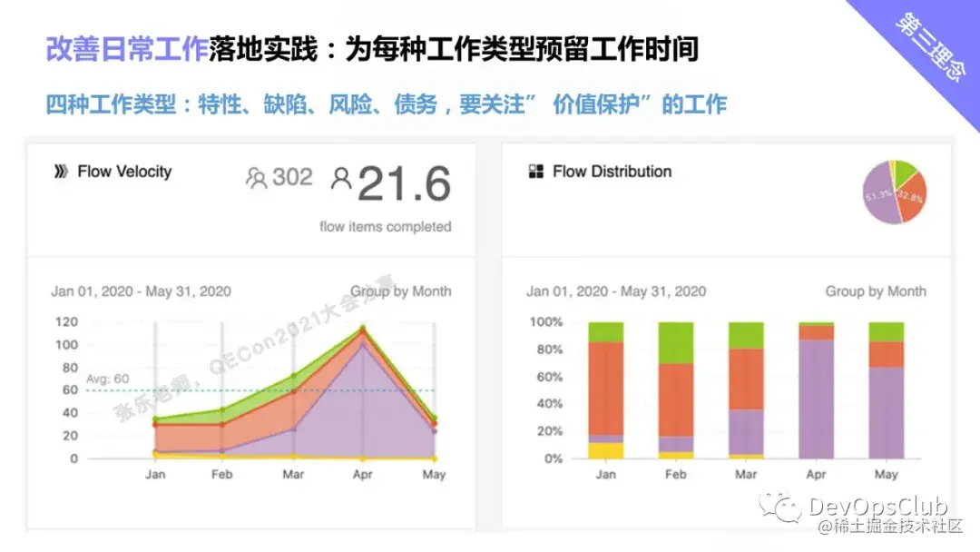The height and width of the screenshot is (552, 980).
Task: Select the Flow Distribution panel title
Action: 612,172
